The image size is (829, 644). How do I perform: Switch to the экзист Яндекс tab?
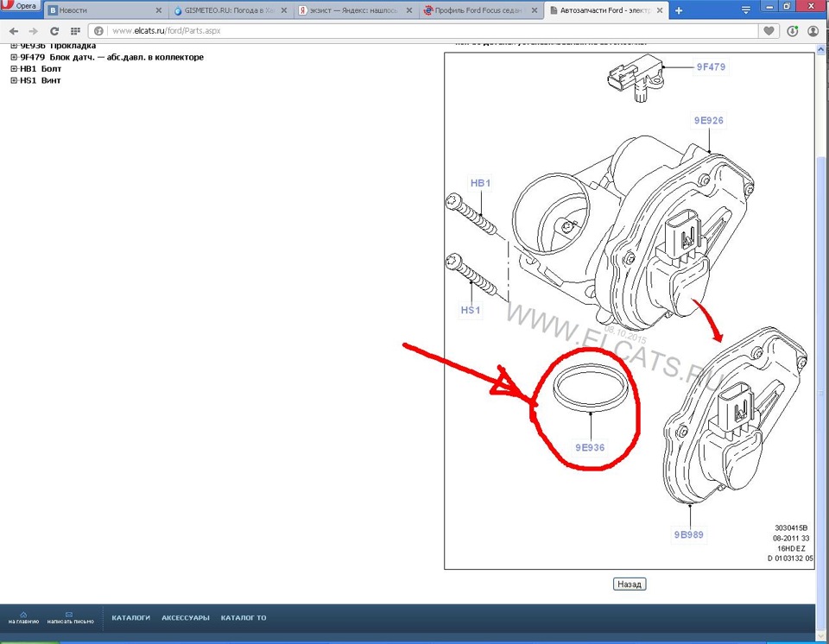click(357, 10)
